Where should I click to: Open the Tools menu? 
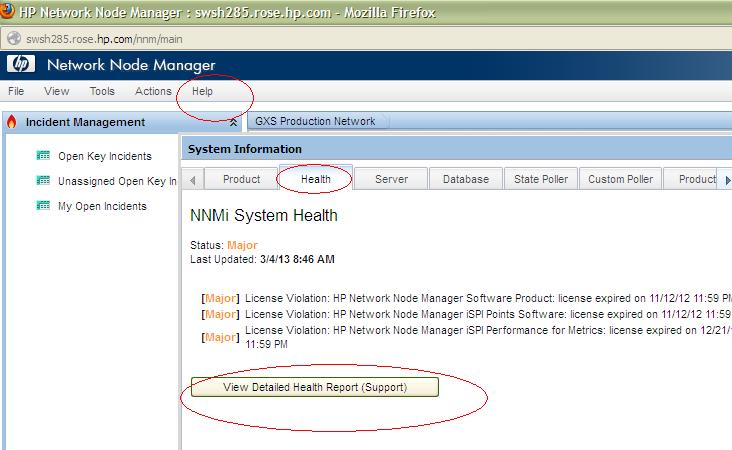(x=102, y=91)
